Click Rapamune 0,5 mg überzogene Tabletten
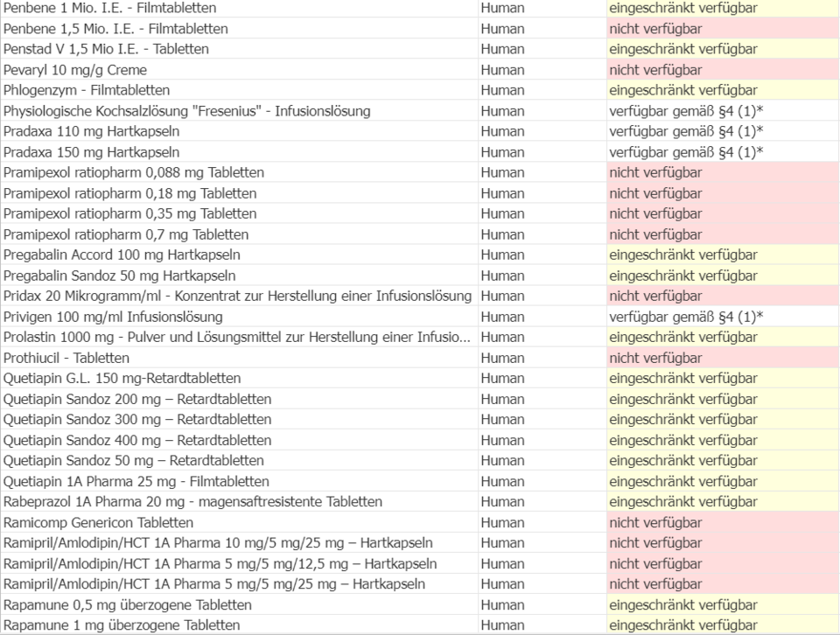The image size is (840, 635). coord(128,604)
